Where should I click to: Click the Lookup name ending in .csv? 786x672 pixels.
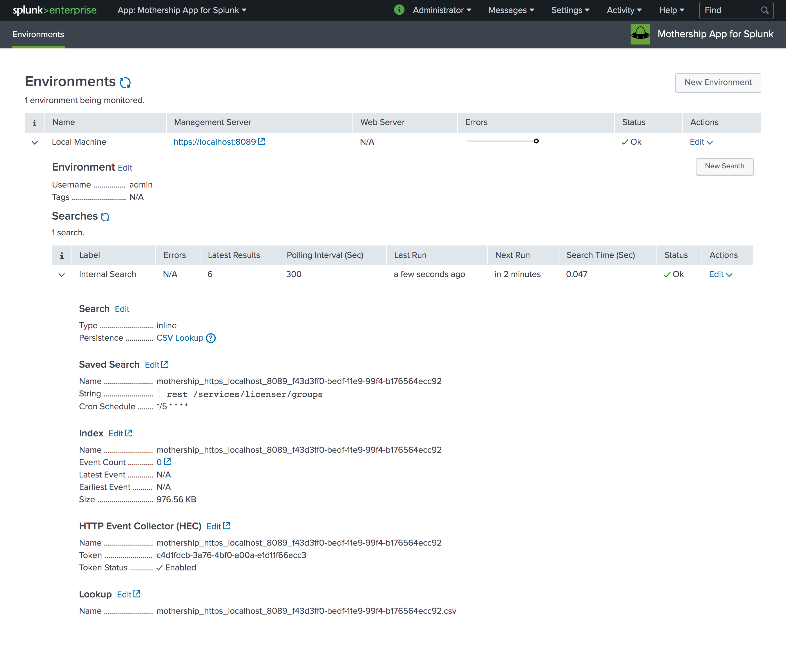[306, 611]
